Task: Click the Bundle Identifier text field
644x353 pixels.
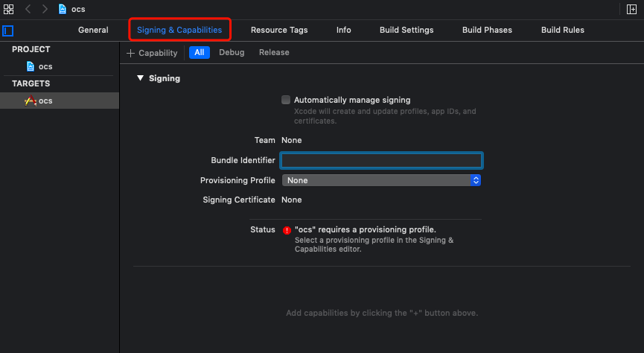Action: click(381, 160)
